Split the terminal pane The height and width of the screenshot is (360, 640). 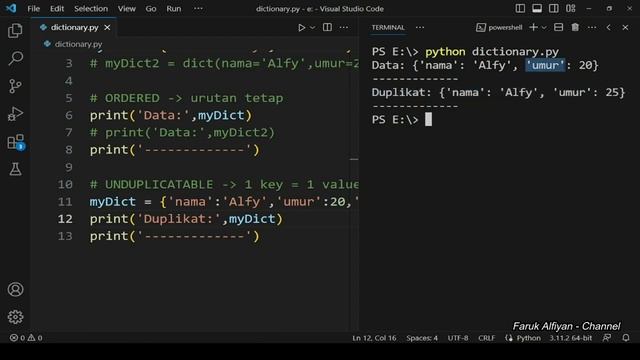click(x=558, y=27)
